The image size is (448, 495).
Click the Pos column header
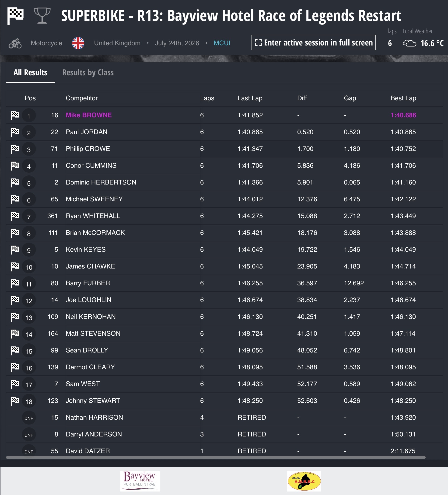pos(30,98)
